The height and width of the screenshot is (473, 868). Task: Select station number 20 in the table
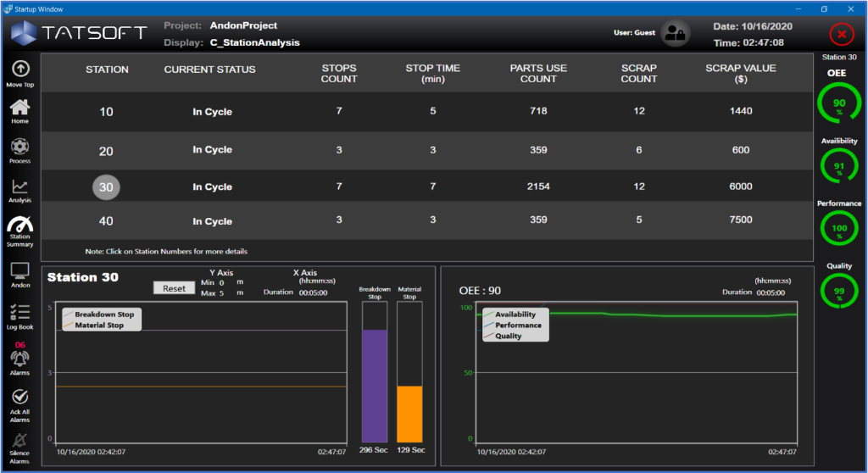pos(107,150)
